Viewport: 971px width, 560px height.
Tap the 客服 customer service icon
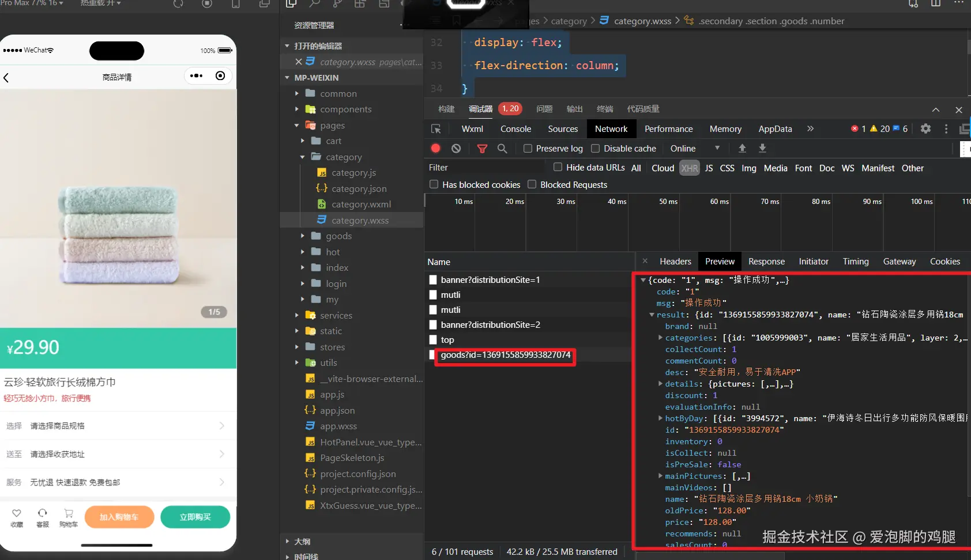43,513
